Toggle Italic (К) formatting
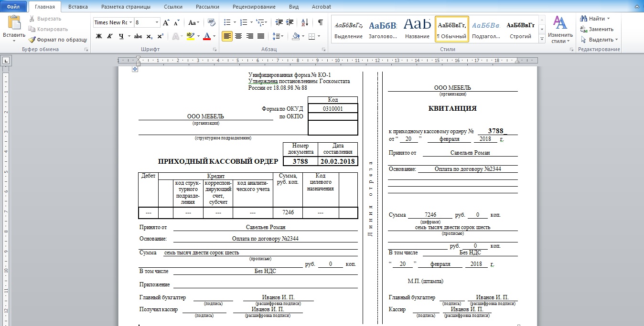Screen dimensions: 644x326 (x=109, y=36)
